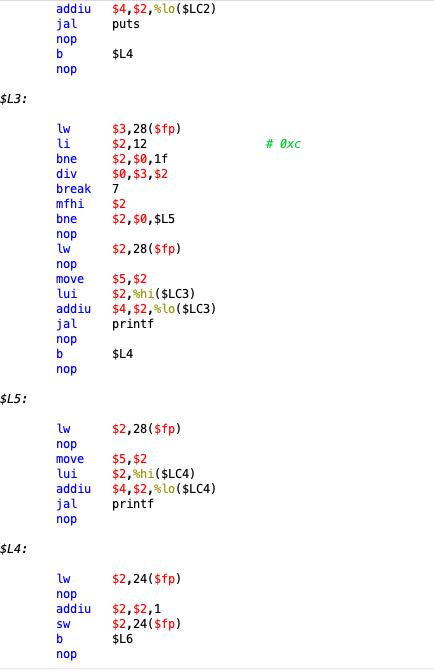Select the # 0xc comment
Screen dimensions: 434x670
[283, 144]
